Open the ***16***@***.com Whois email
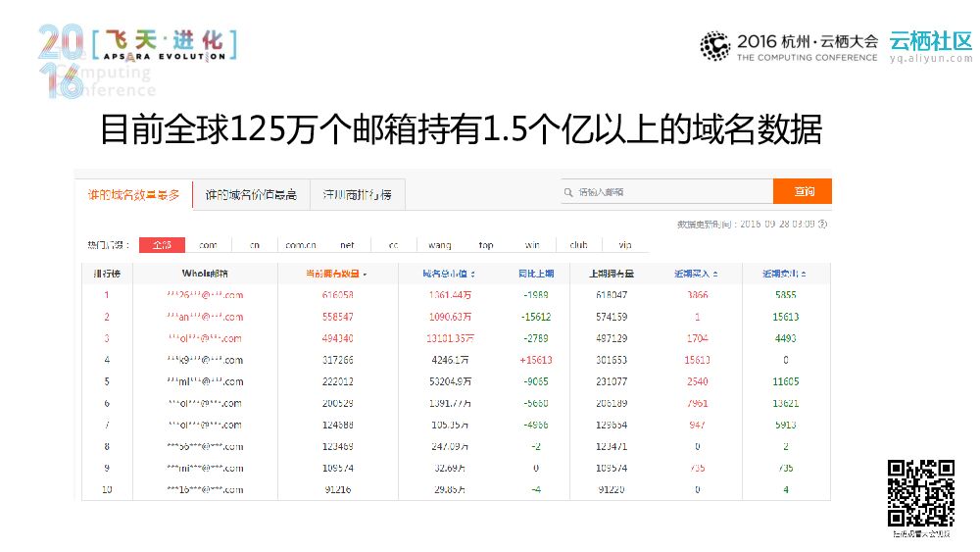This screenshot has height=552, width=980. pyautogui.click(x=205, y=489)
